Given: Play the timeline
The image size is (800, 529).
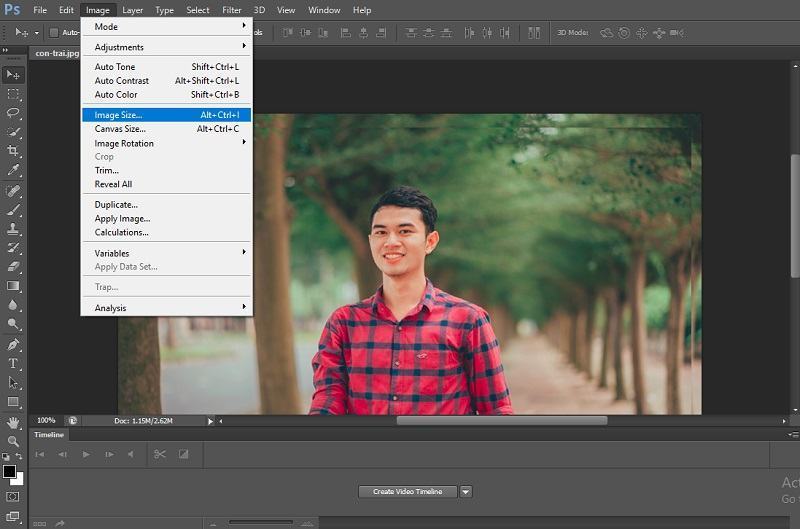Looking at the screenshot, I should point(86,454).
